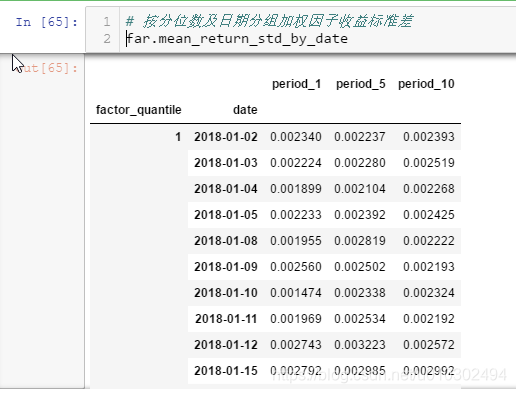Click period_10 value 0.002192
The image size is (516, 393).
pyautogui.click(x=429, y=319)
